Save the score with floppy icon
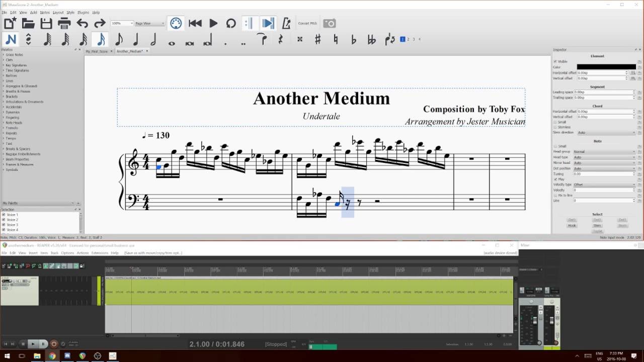 tap(46, 23)
